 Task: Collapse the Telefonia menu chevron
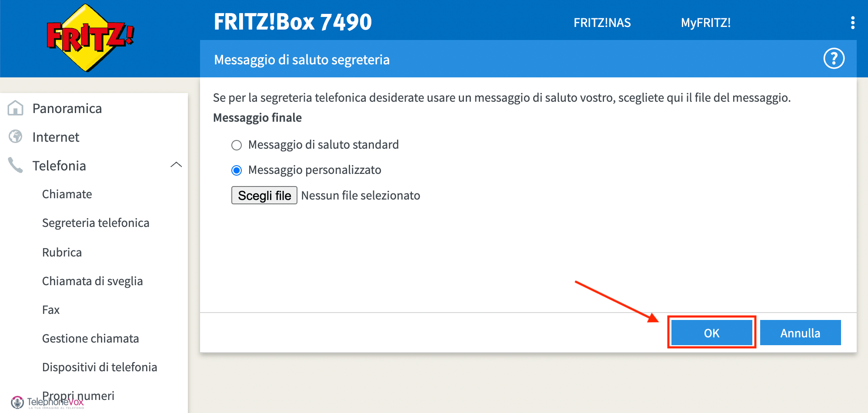pos(176,165)
